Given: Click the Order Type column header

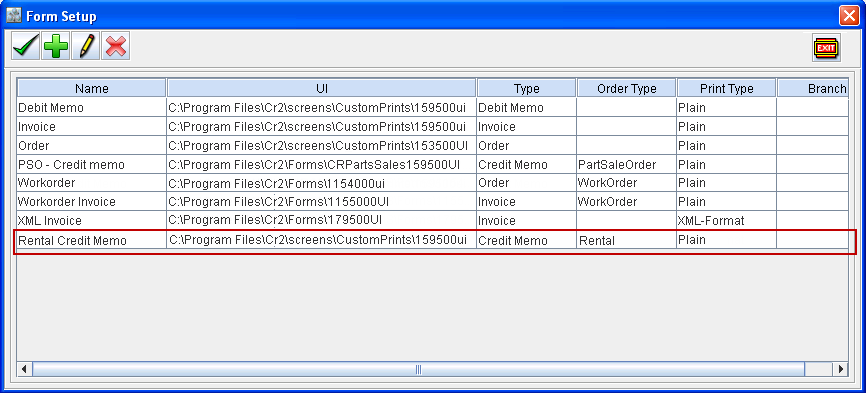Looking at the screenshot, I should coord(627,88).
